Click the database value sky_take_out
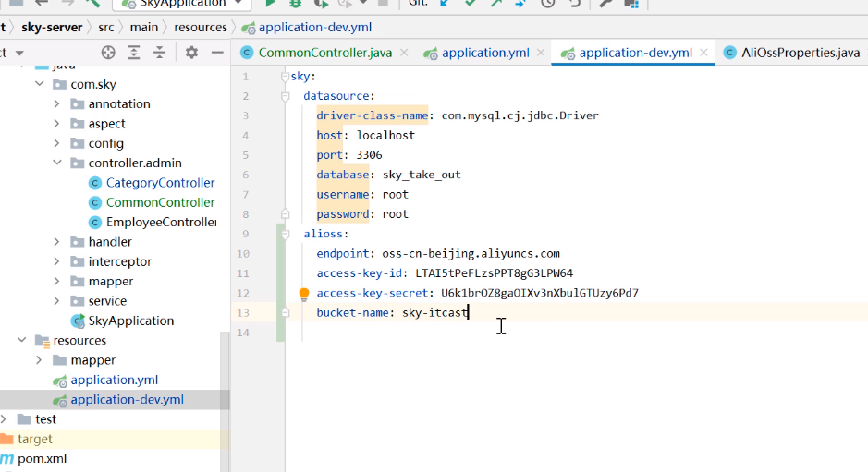 coord(422,175)
